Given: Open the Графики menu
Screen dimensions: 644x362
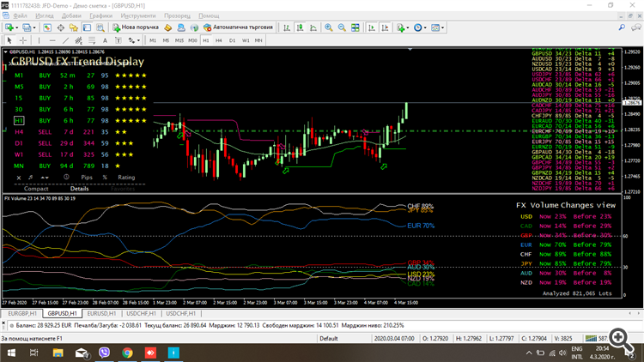Looking at the screenshot, I should pos(100,15).
